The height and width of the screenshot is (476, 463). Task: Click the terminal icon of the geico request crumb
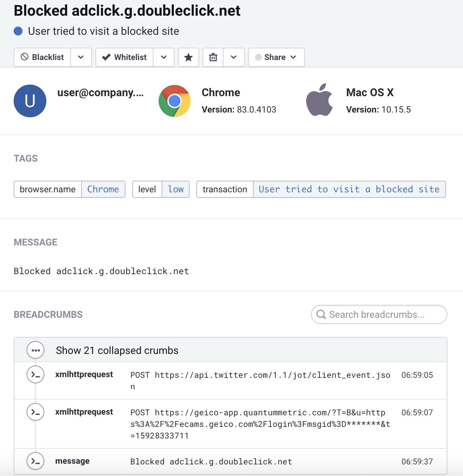click(35, 412)
